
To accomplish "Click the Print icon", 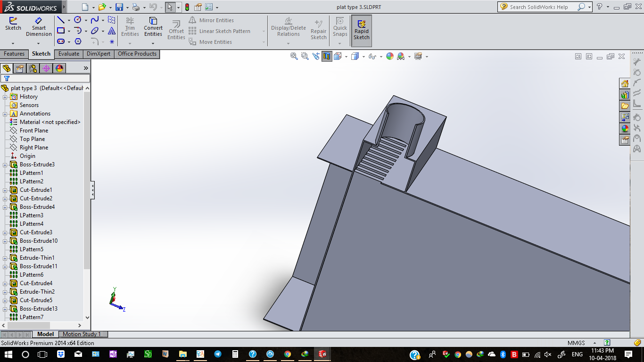I will click(x=136, y=7).
